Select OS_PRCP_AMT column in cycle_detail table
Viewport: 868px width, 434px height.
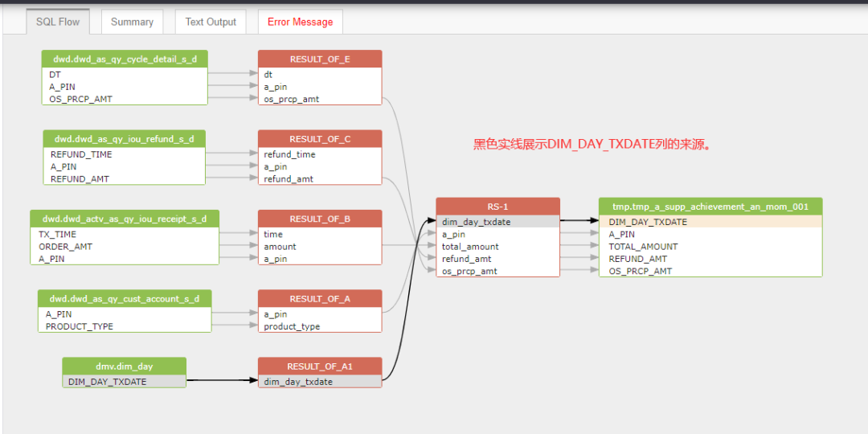[125, 99]
